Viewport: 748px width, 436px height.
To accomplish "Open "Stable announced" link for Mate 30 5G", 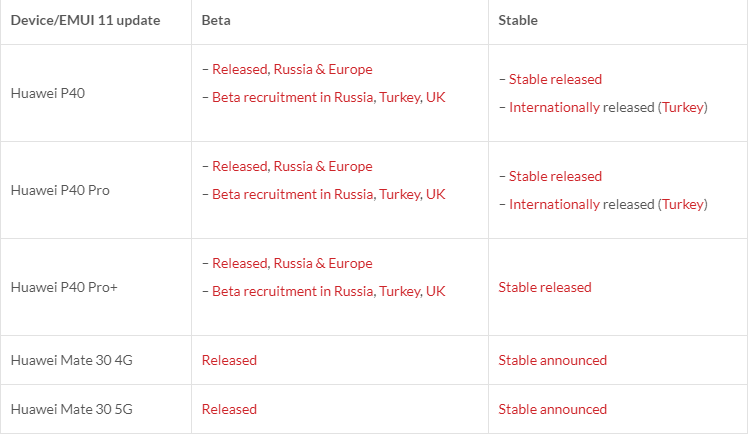I will pyautogui.click(x=553, y=409).
